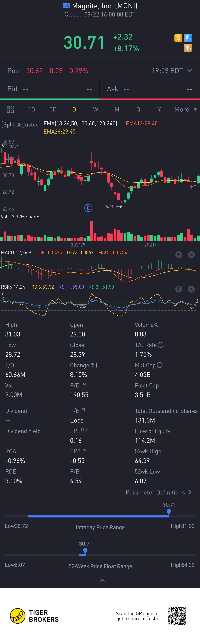
Task: Tap the 52-week range marker
Action: point(85,551)
